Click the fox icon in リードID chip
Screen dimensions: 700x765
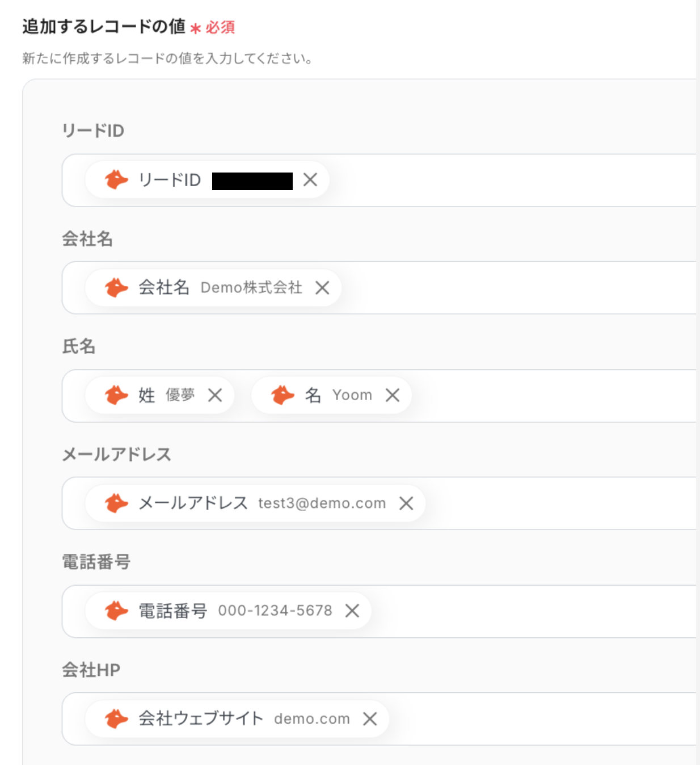(x=116, y=180)
